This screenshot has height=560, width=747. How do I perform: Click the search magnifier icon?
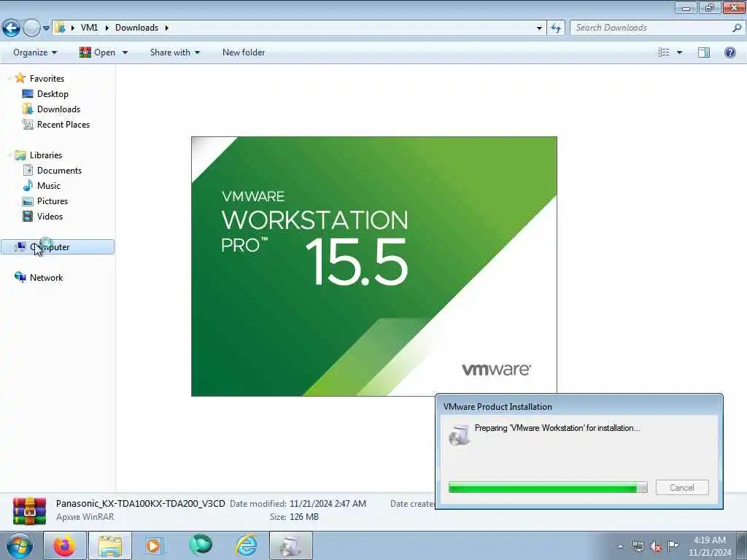pos(737,28)
